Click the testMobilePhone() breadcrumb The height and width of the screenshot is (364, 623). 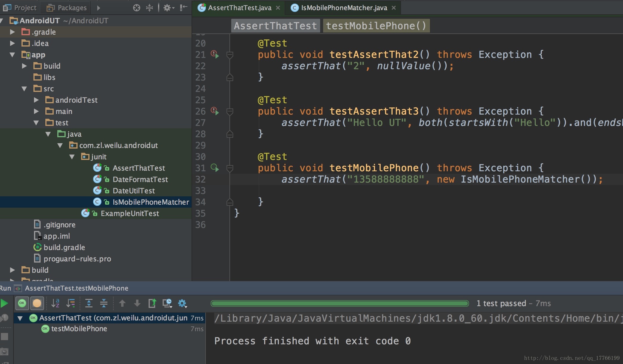click(x=376, y=26)
